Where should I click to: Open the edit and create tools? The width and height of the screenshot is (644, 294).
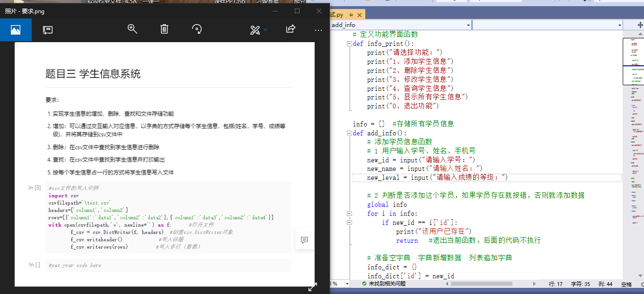point(255,30)
